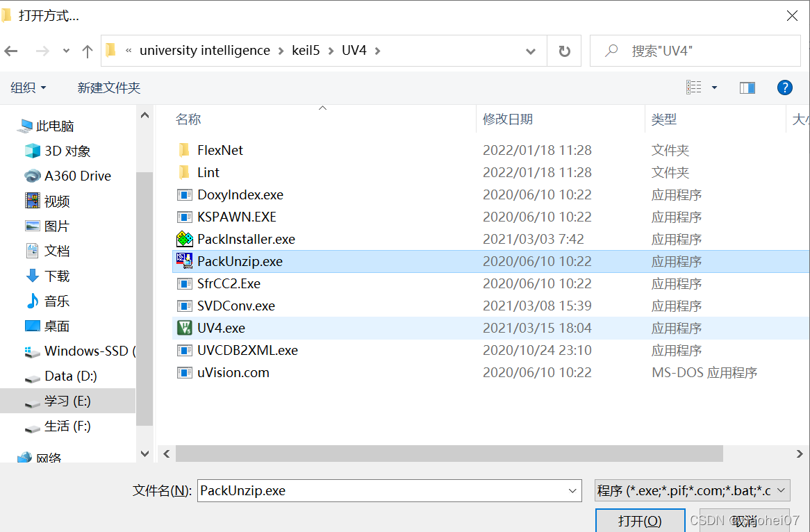Select the 图片 folder in the sidebar

click(x=47, y=226)
